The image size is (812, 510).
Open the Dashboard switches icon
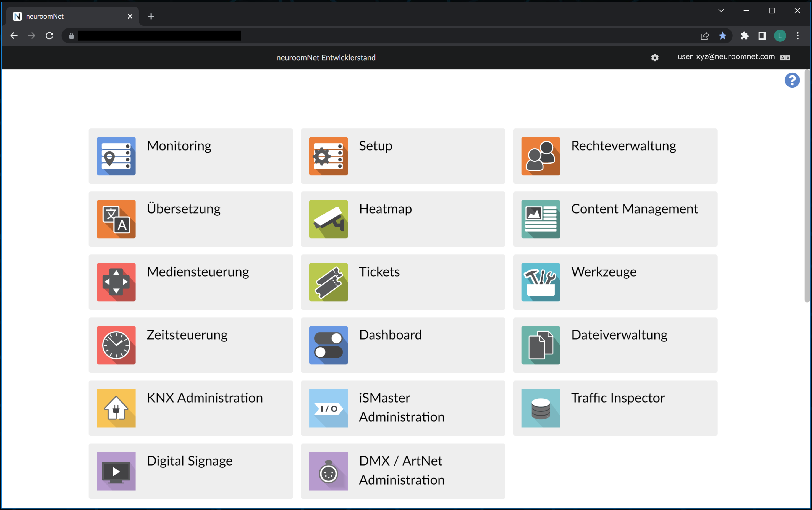point(328,345)
